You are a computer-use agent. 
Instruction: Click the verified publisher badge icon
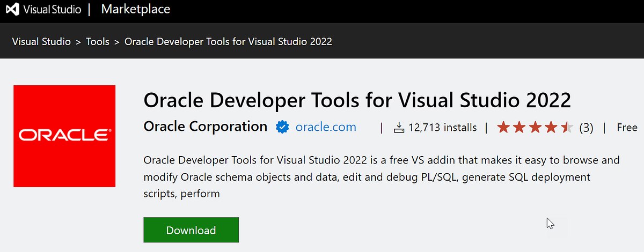click(x=282, y=127)
